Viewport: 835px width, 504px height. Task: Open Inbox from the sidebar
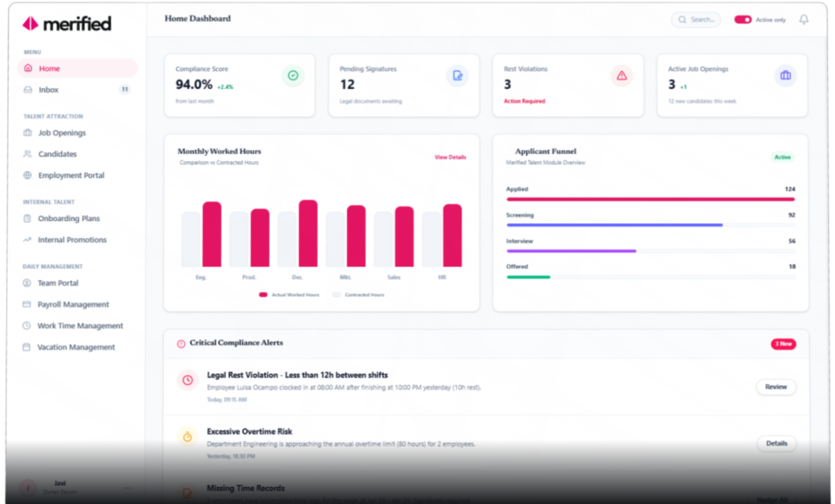pyautogui.click(x=49, y=90)
